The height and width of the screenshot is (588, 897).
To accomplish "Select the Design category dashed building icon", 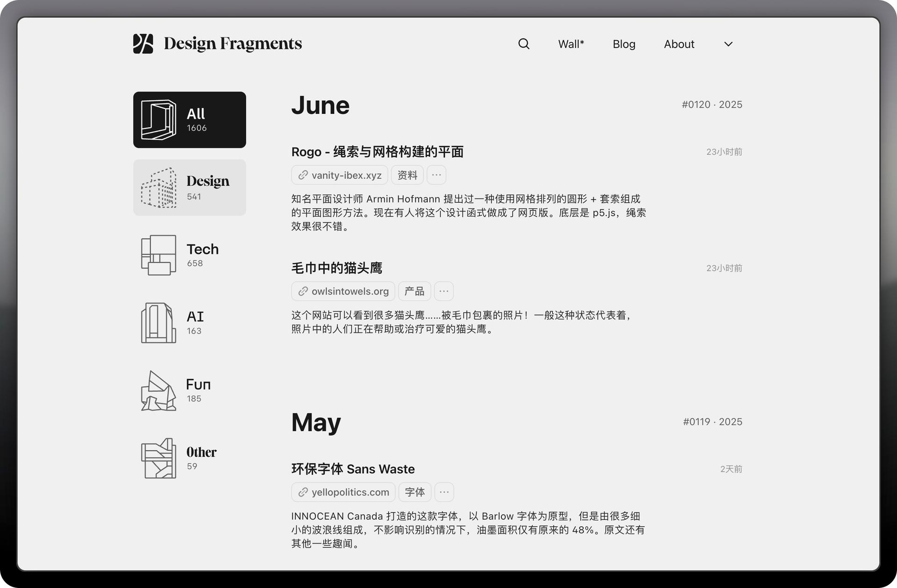I will point(159,188).
